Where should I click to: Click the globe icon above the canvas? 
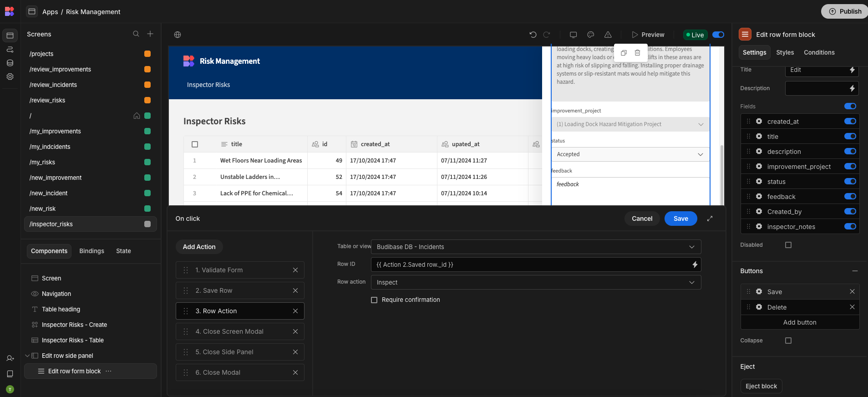[x=178, y=35]
